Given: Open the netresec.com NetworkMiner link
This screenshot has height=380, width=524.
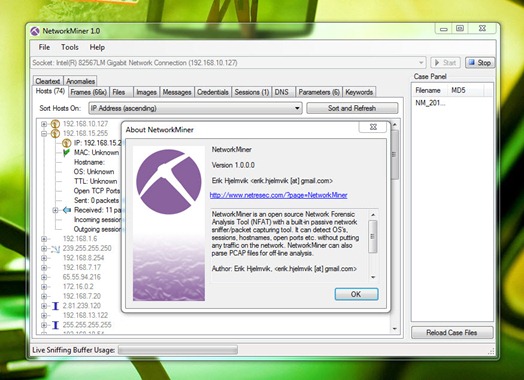Looking at the screenshot, I should 278,195.
